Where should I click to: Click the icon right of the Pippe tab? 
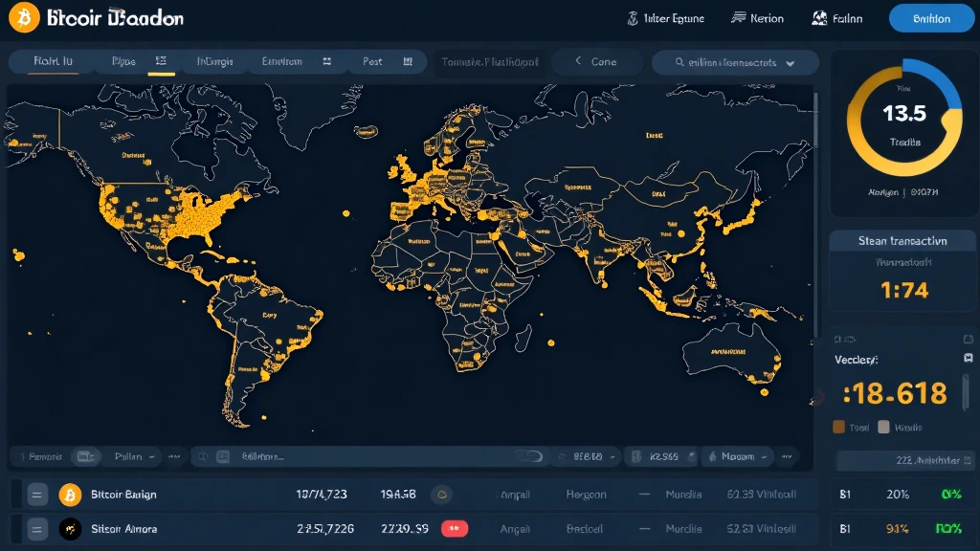(x=161, y=60)
